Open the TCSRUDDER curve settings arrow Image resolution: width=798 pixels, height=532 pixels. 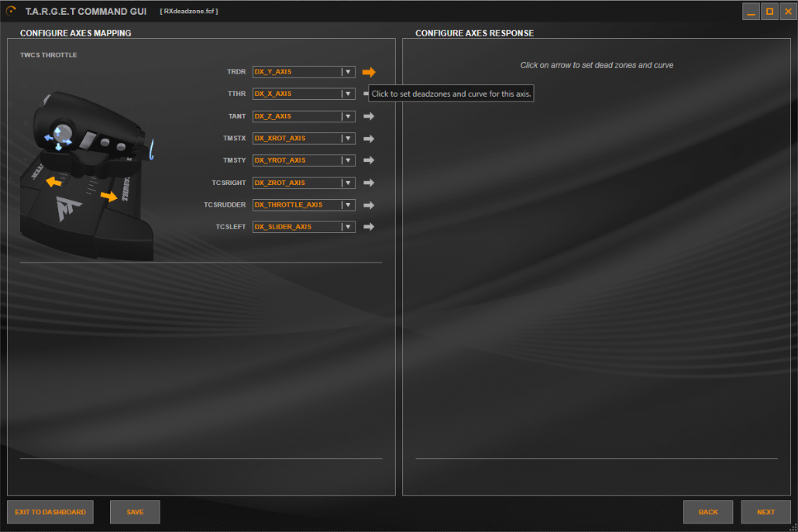pyautogui.click(x=369, y=205)
